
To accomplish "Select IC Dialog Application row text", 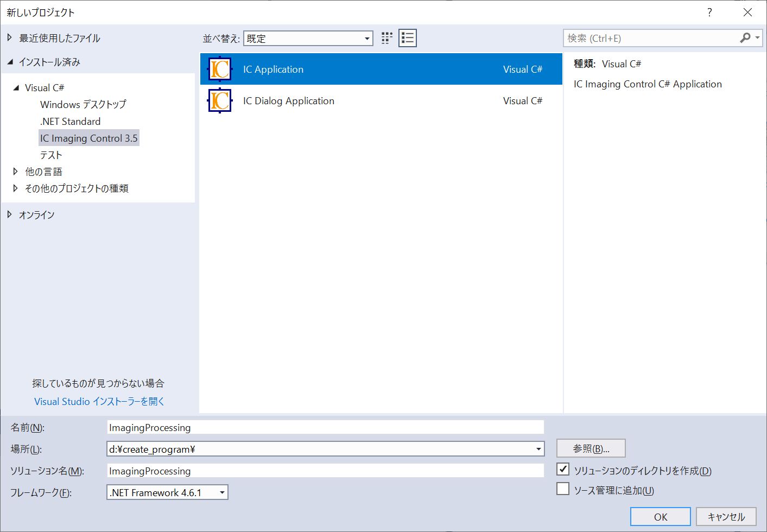I will tap(289, 101).
